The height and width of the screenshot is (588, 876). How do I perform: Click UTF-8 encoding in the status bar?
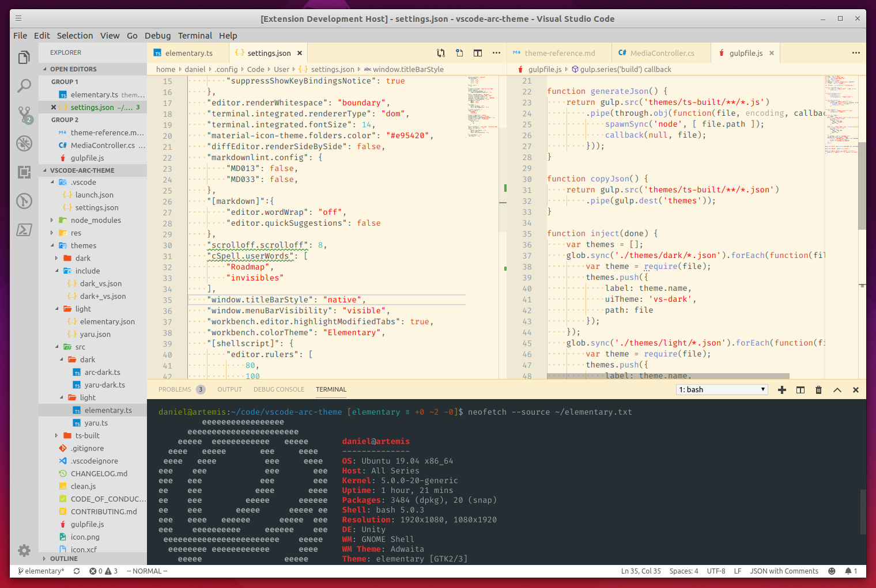coord(716,571)
